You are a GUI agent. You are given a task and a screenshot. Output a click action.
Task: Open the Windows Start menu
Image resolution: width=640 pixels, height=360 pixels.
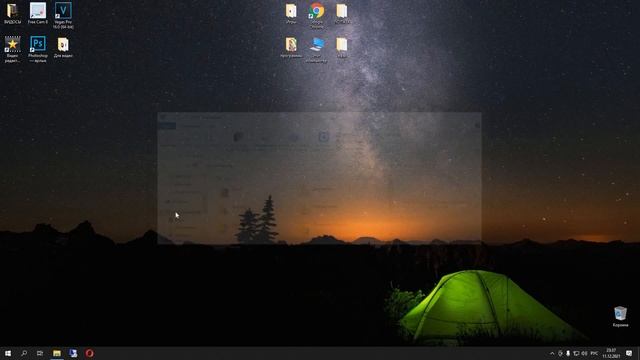pyautogui.click(x=8, y=353)
